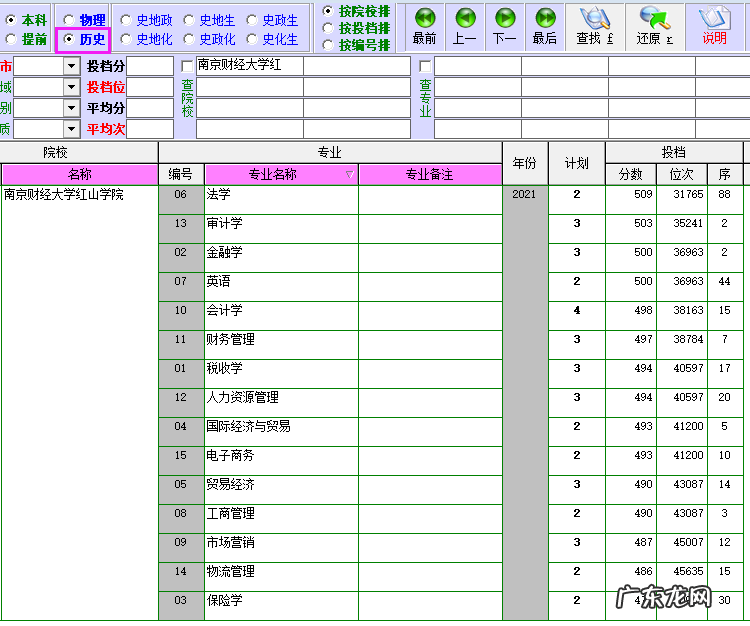This screenshot has height=626, width=750.
Task: Click the 还原 restore tool
Action: click(x=655, y=27)
